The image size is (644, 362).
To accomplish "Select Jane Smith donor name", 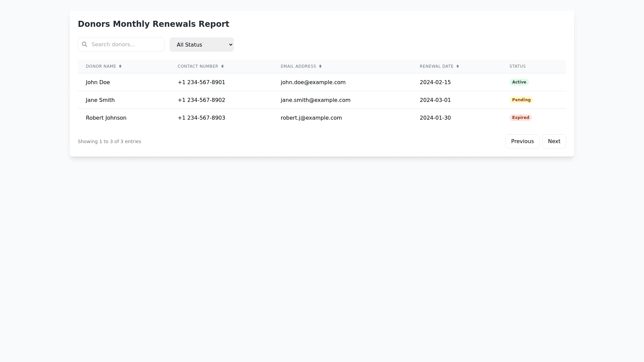I will pyautogui.click(x=100, y=100).
